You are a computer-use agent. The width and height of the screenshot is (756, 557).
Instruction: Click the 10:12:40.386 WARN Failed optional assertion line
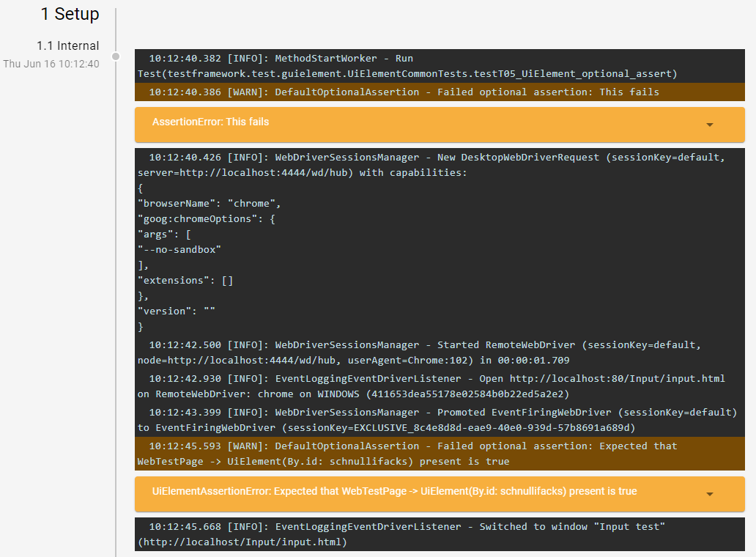coord(440,92)
